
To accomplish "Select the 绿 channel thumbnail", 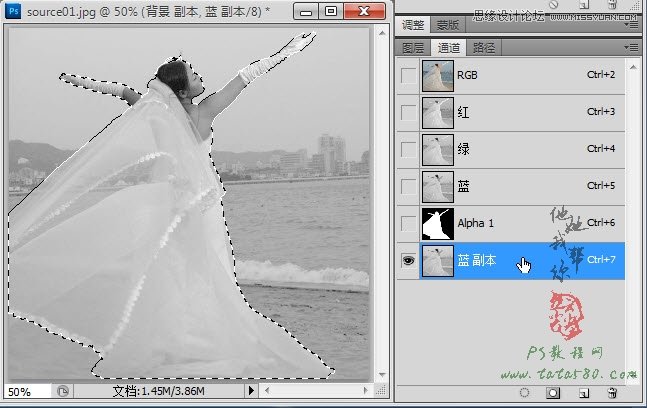I will [438, 150].
